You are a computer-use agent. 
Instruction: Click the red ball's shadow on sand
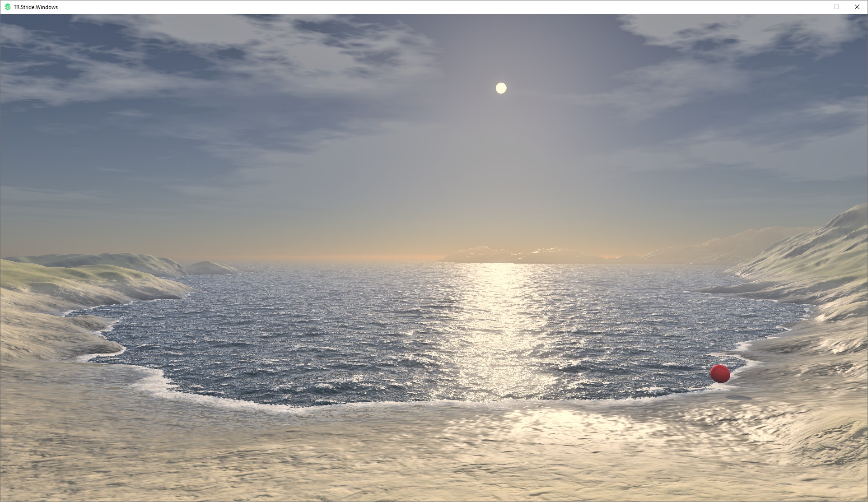click(740, 398)
